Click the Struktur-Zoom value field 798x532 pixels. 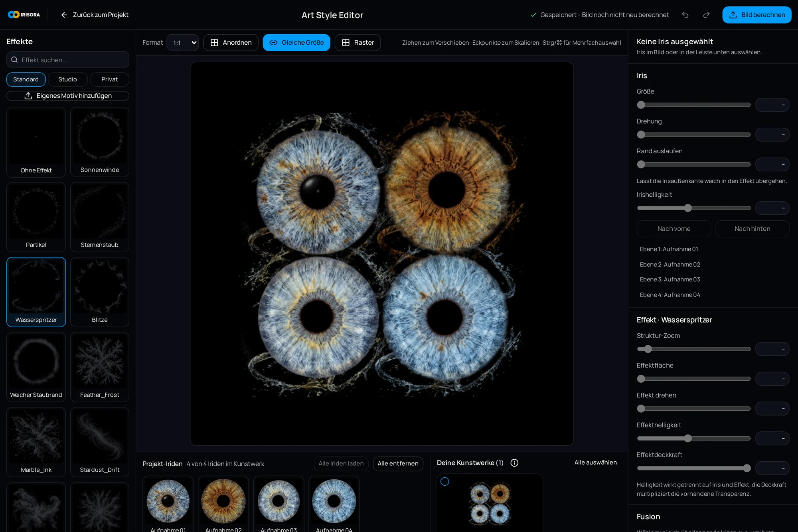(x=772, y=349)
